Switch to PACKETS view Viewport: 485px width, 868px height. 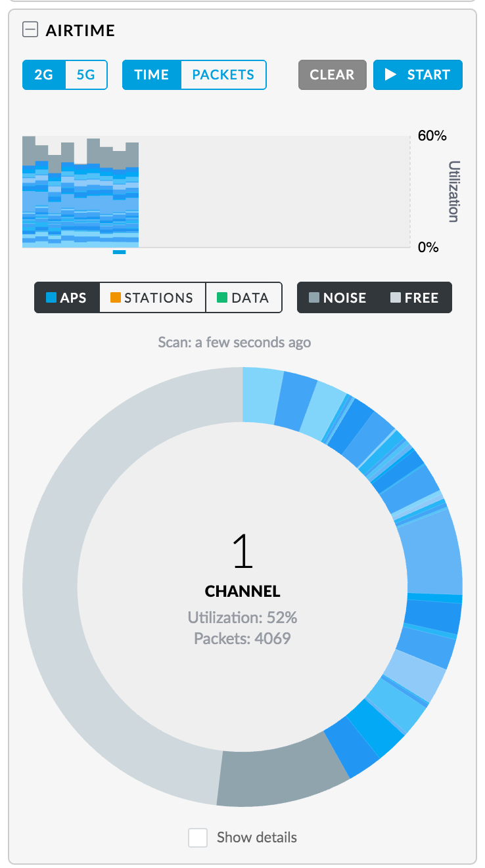coord(223,75)
